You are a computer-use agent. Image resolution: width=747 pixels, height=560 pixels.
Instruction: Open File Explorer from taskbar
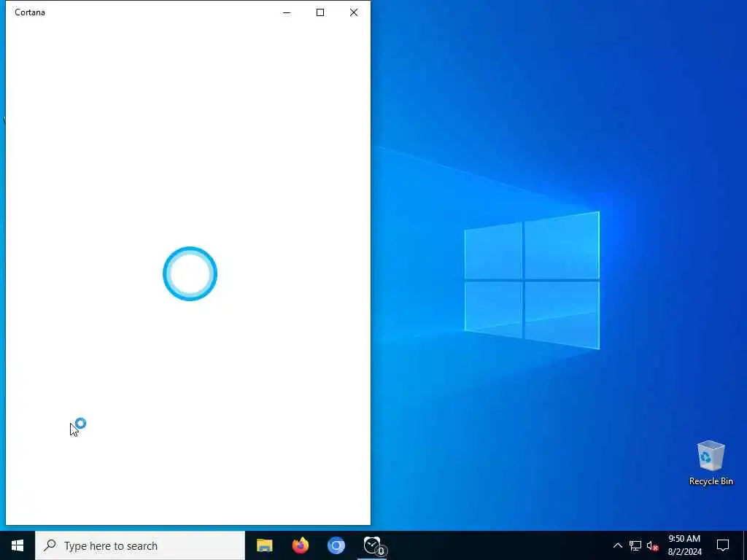point(264,545)
